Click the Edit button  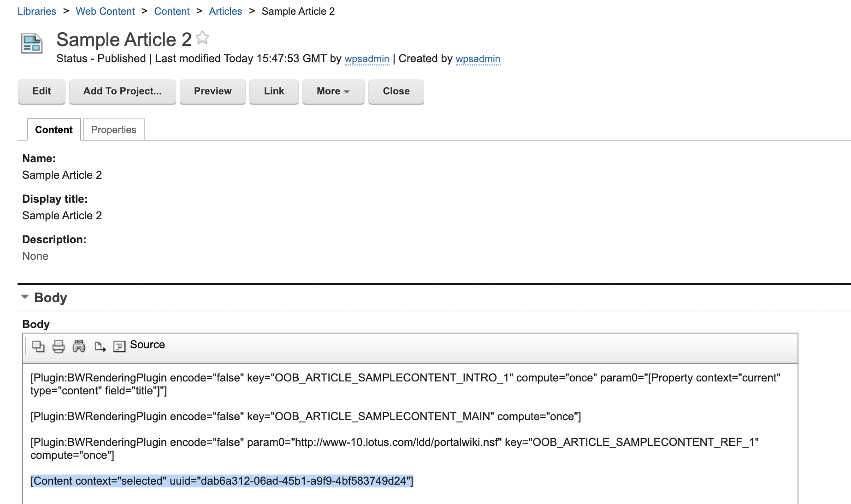(41, 91)
